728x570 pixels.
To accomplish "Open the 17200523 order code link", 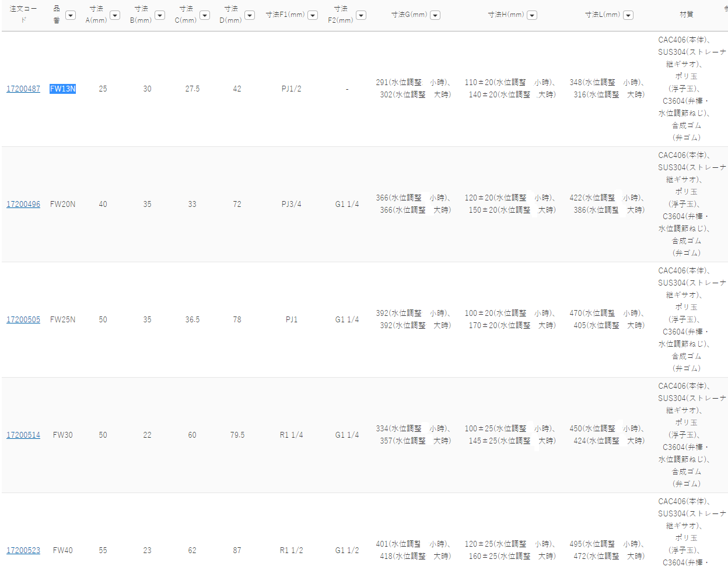I will [x=23, y=551].
